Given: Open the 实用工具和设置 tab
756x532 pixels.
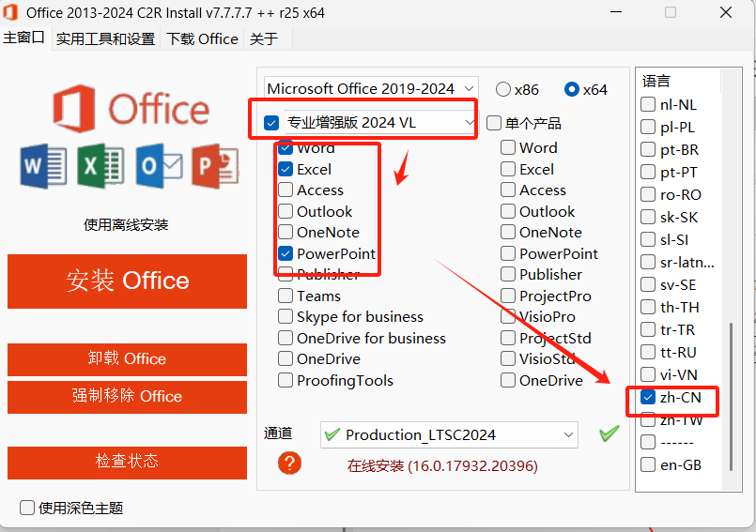Looking at the screenshot, I should point(105,38).
